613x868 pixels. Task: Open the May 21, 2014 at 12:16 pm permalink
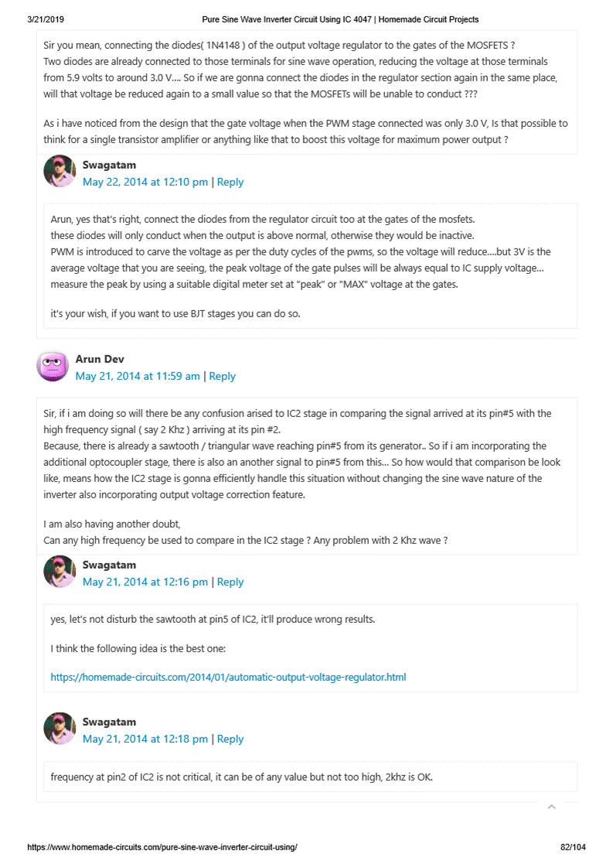145,583
